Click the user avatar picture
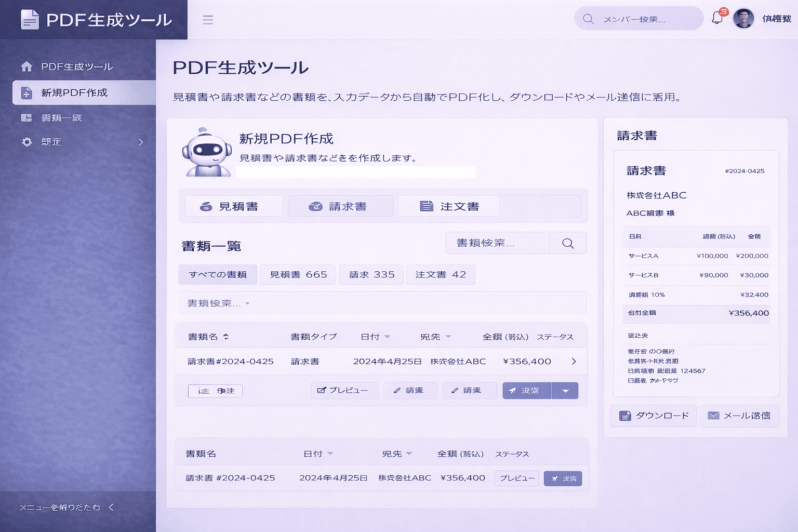The width and height of the screenshot is (798, 532). 743,19
